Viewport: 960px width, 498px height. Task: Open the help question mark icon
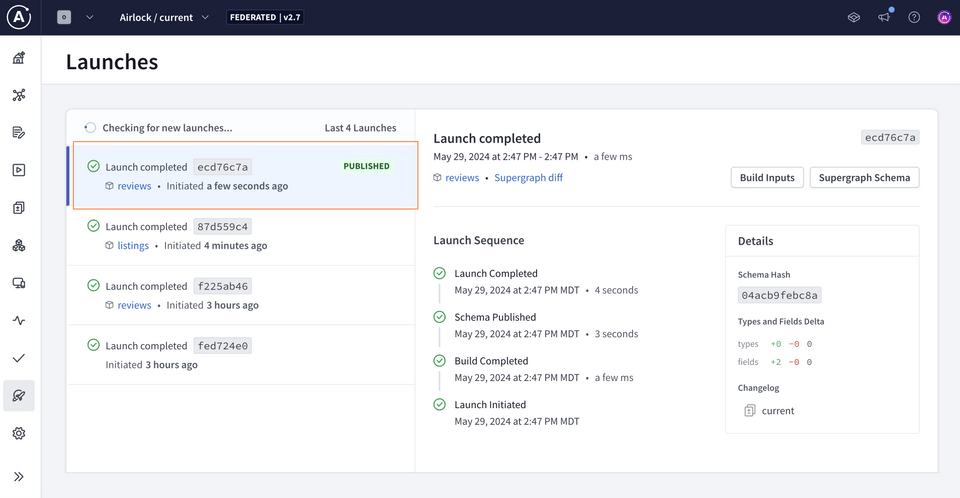(x=914, y=17)
